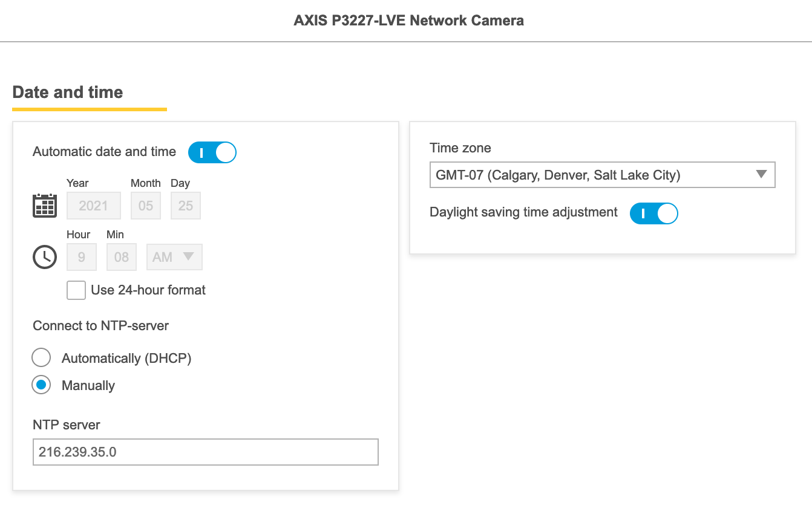Screen dimensions: 812x514
Task: Disable Daylight saving time adjustment toggle
Action: 653,213
